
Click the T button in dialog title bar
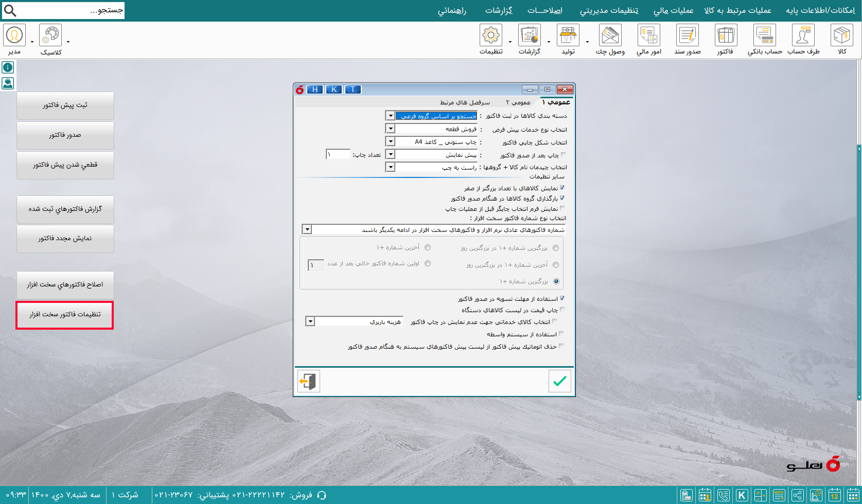pyautogui.click(x=353, y=89)
